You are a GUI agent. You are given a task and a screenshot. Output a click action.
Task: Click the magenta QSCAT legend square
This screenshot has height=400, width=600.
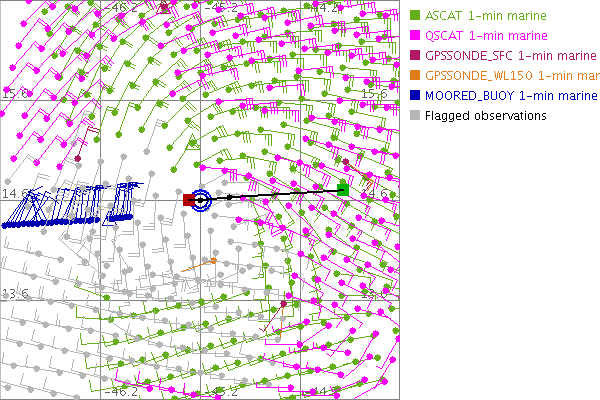(x=415, y=36)
